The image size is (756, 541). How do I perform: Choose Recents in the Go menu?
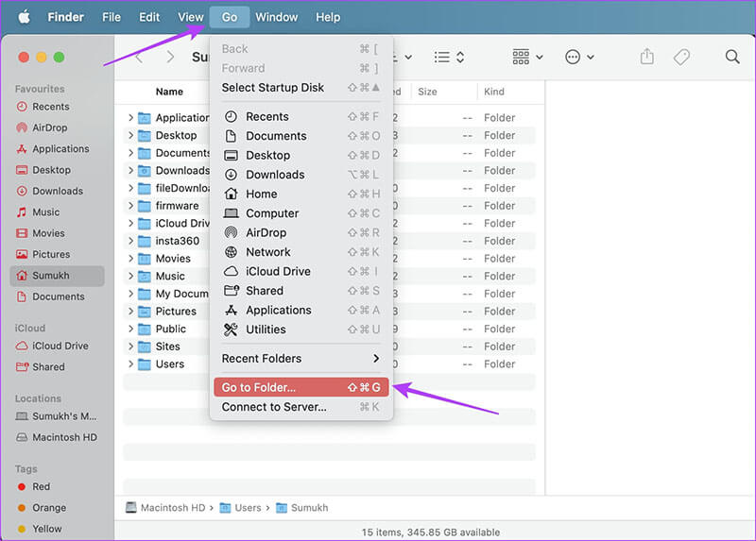301,116
